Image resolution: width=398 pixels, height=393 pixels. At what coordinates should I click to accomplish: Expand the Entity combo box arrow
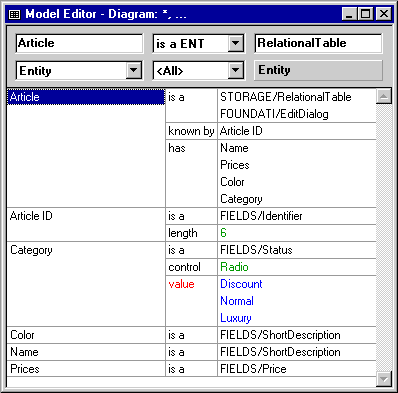tap(133, 70)
